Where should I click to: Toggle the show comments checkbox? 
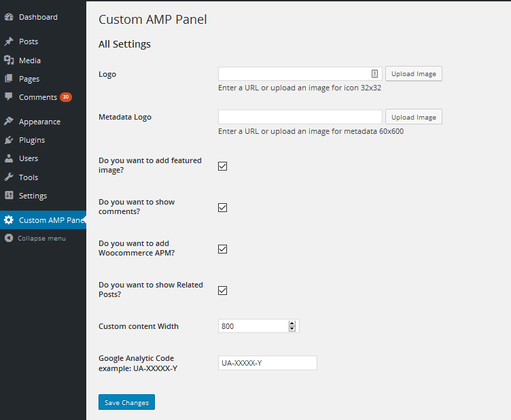click(x=223, y=207)
